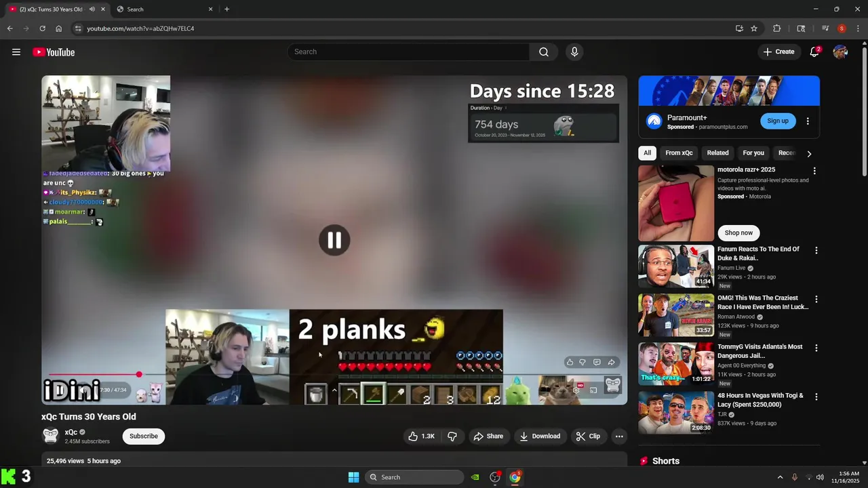The height and width of the screenshot is (488, 868).
Task: Show hidden system tray icons
Action: pos(780,477)
